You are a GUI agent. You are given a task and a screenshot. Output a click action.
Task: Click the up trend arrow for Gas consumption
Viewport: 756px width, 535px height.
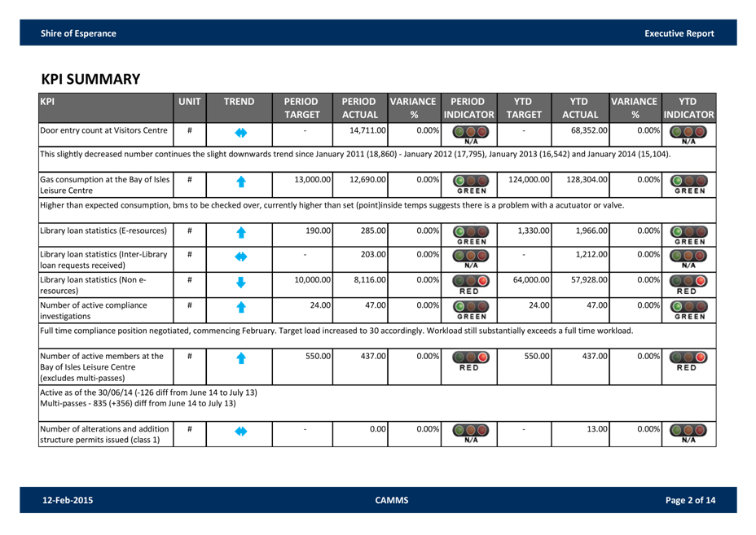(240, 181)
